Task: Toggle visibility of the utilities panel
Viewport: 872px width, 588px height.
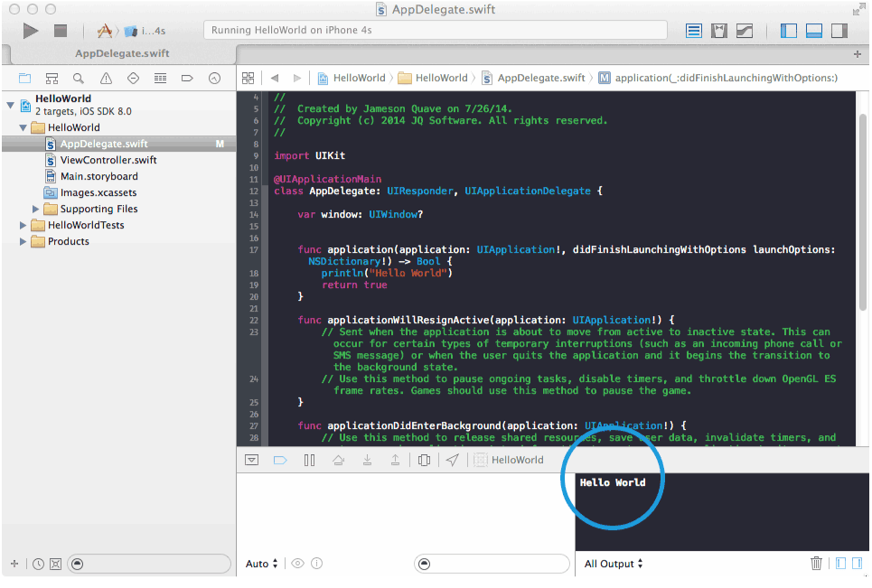Action: (x=841, y=30)
